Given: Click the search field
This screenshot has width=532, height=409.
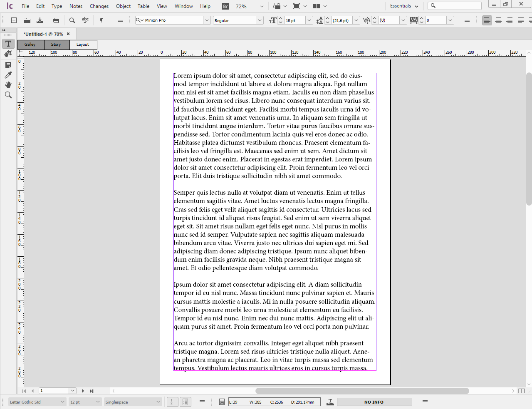Looking at the screenshot, I should coord(455,5).
